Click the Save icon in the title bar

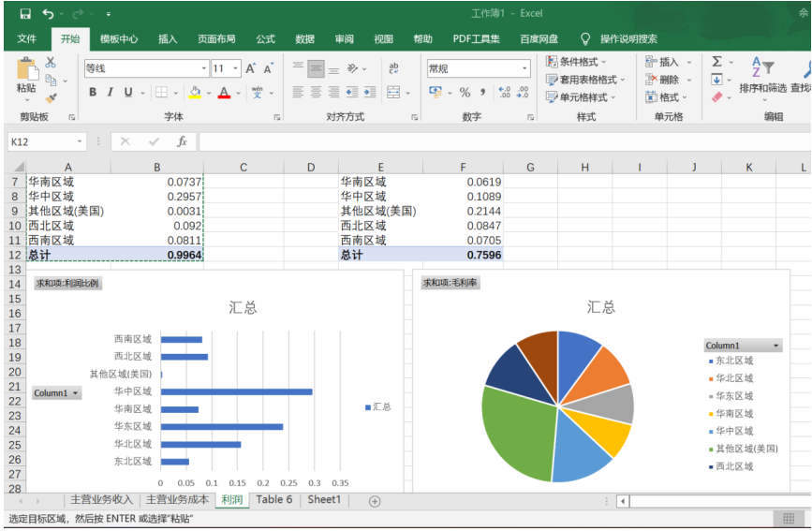[x=25, y=14]
